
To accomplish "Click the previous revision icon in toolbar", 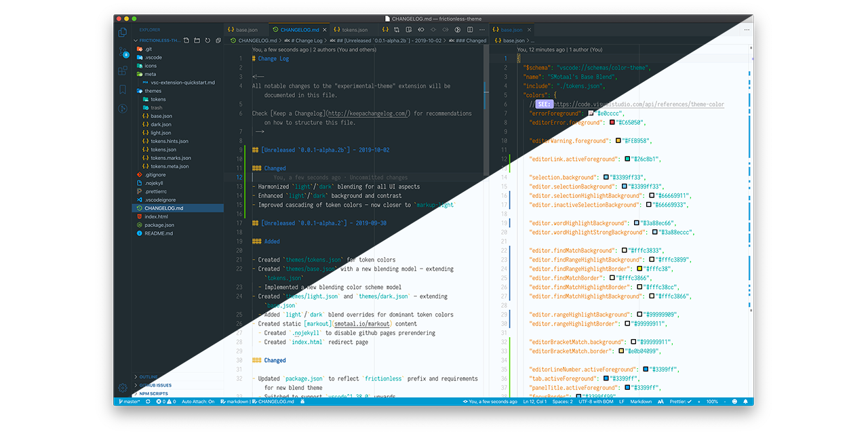I will pos(421,30).
